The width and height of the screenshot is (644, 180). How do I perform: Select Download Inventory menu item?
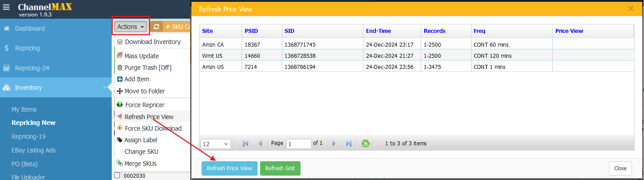click(x=152, y=42)
